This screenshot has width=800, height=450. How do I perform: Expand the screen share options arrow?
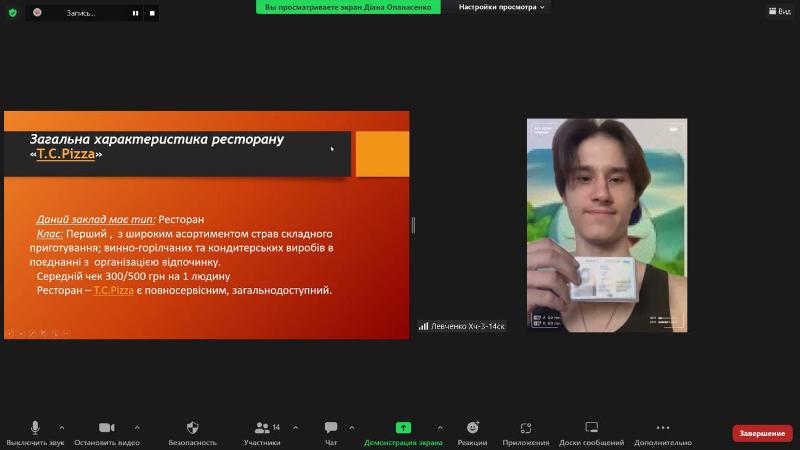pos(440,428)
